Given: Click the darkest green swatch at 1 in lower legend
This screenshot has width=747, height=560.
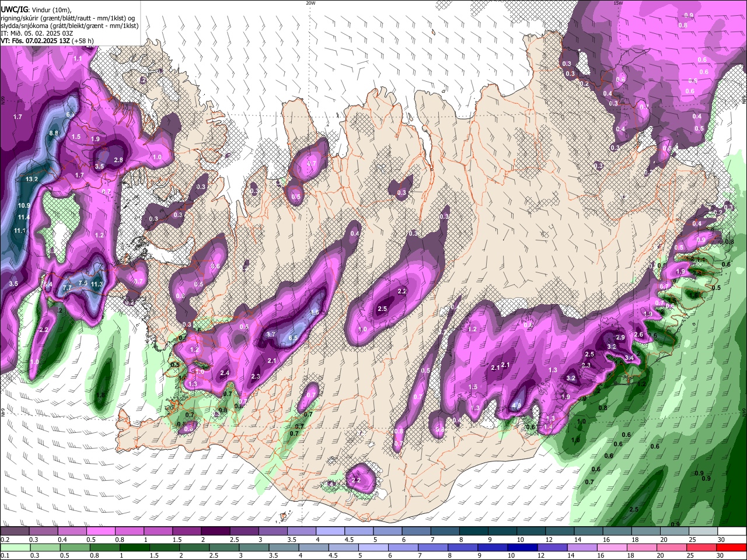Looking at the screenshot, I should click(134, 548).
